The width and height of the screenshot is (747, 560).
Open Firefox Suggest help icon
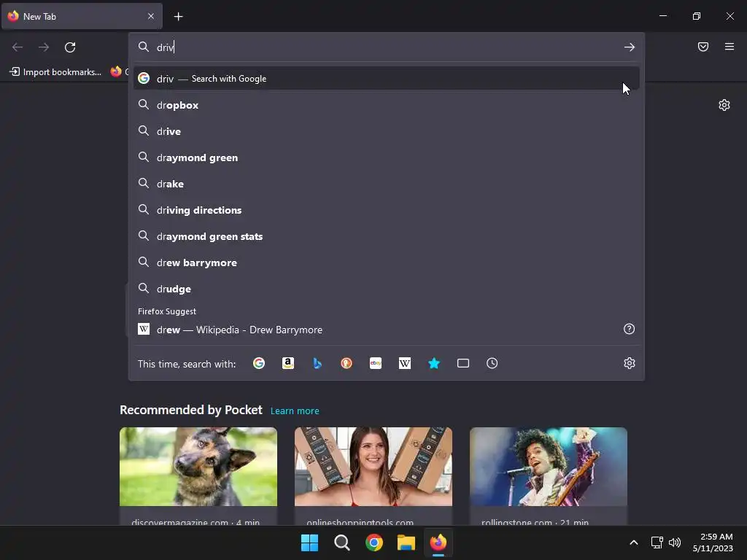point(629,329)
